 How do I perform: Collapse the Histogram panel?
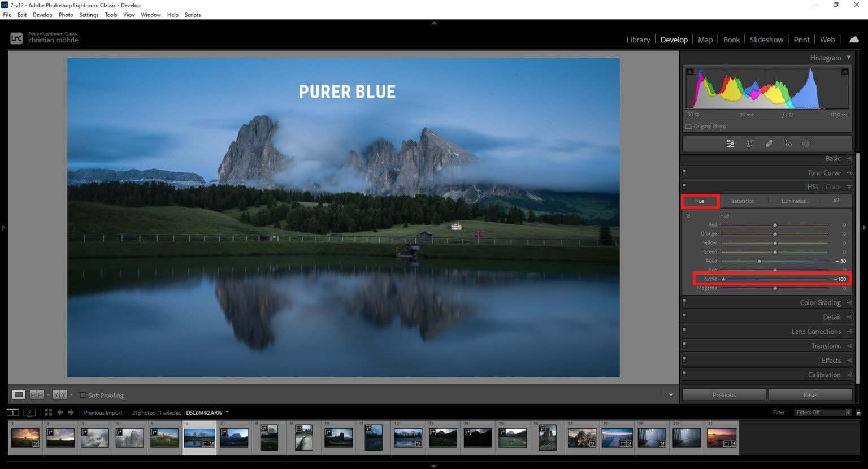[x=849, y=58]
